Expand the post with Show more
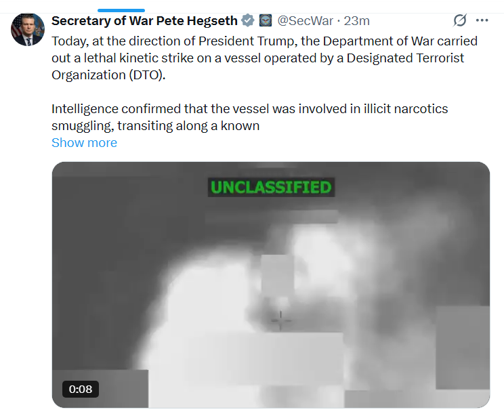 (x=84, y=142)
